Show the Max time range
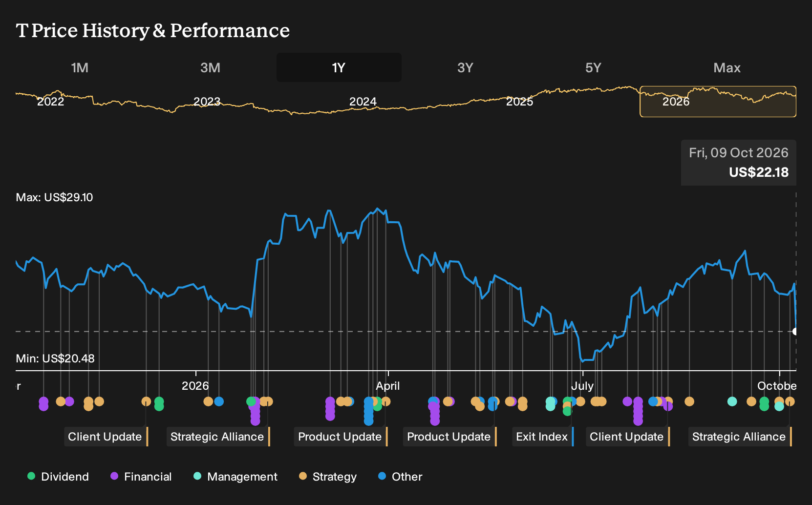The height and width of the screenshot is (505, 812). click(727, 67)
